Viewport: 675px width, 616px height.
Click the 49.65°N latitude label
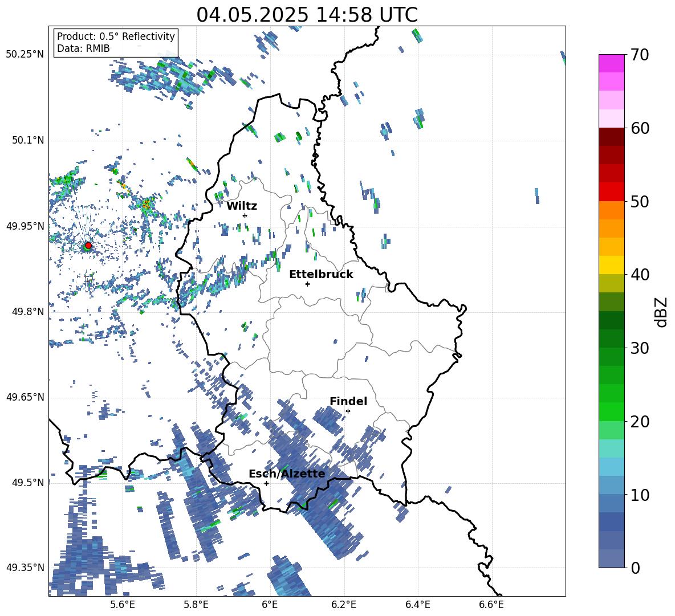[25, 397]
